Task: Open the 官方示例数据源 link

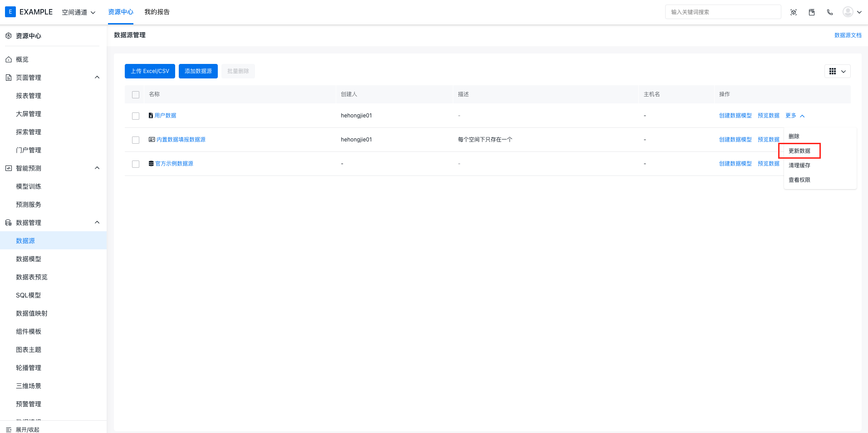Action: click(x=174, y=164)
